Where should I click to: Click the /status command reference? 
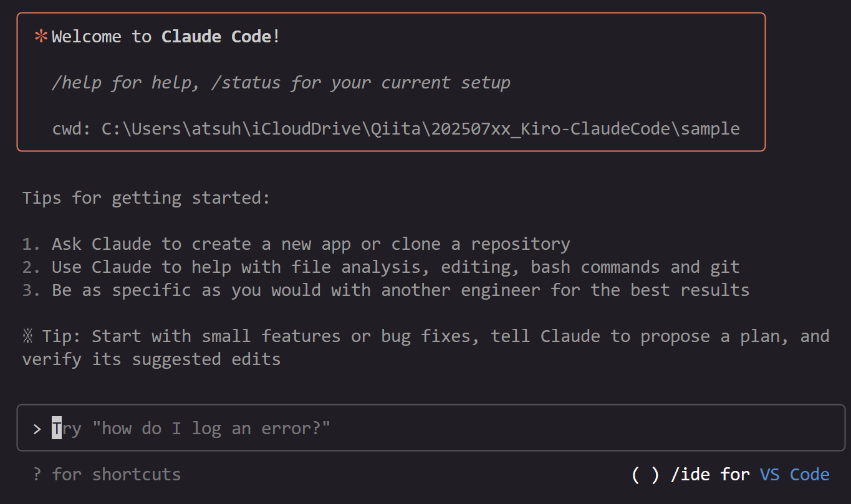click(x=246, y=82)
